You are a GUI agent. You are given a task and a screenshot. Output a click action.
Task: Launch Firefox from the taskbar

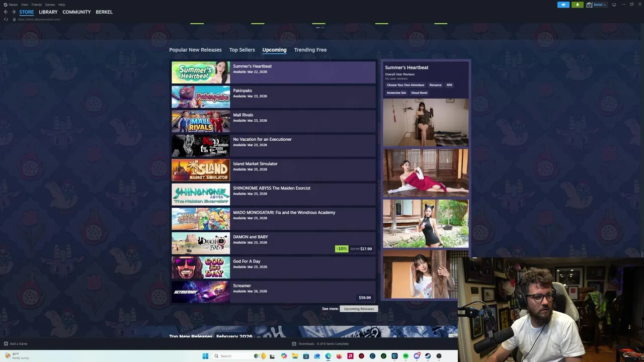339,356
